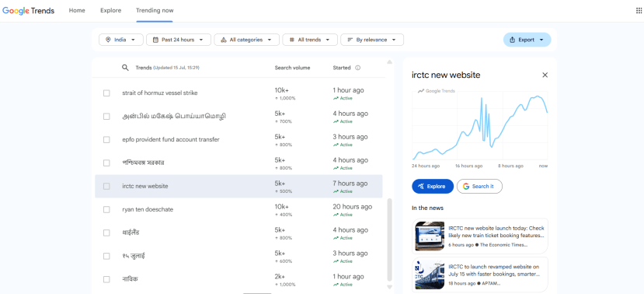Click the Search it button
This screenshot has height=294, width=644.
point(479,186)
